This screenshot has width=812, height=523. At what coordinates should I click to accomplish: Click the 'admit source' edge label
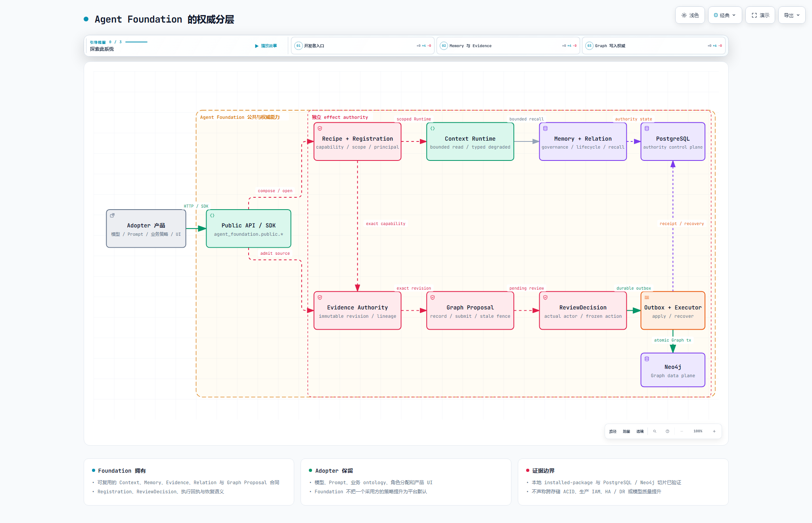click(275, 254)
